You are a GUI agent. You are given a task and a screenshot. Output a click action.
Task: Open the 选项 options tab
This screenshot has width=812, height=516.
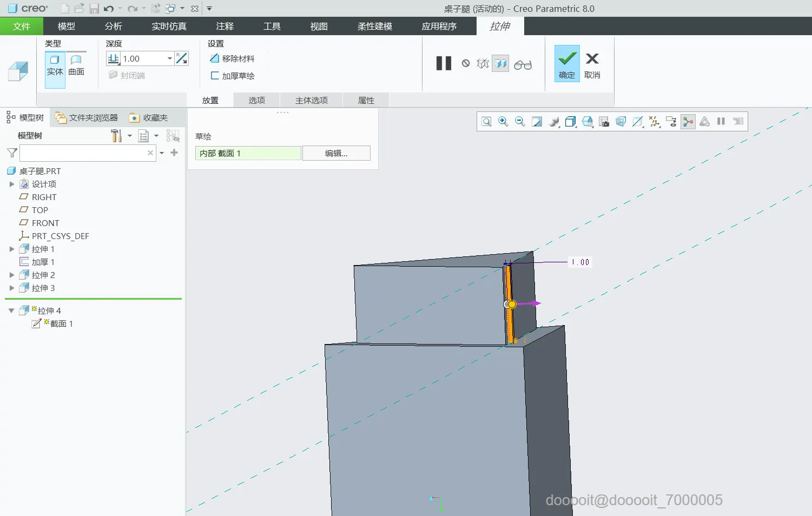pos(256,100)
